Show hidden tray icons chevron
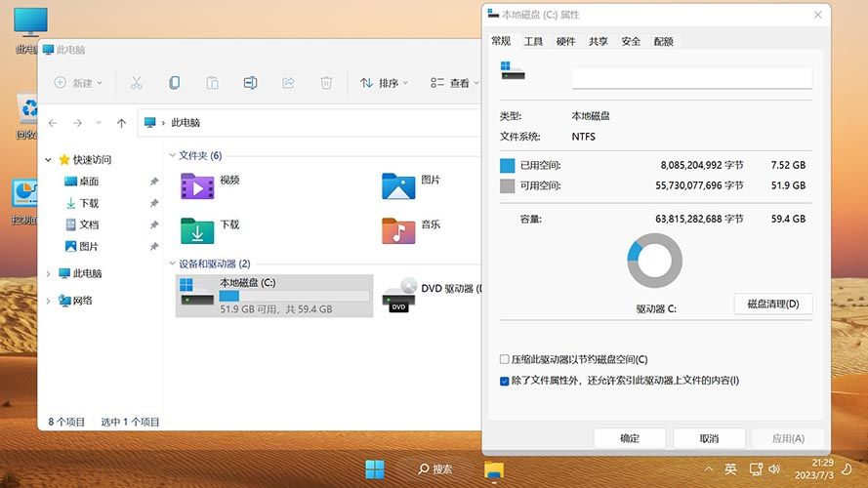 tap(709, 469)
